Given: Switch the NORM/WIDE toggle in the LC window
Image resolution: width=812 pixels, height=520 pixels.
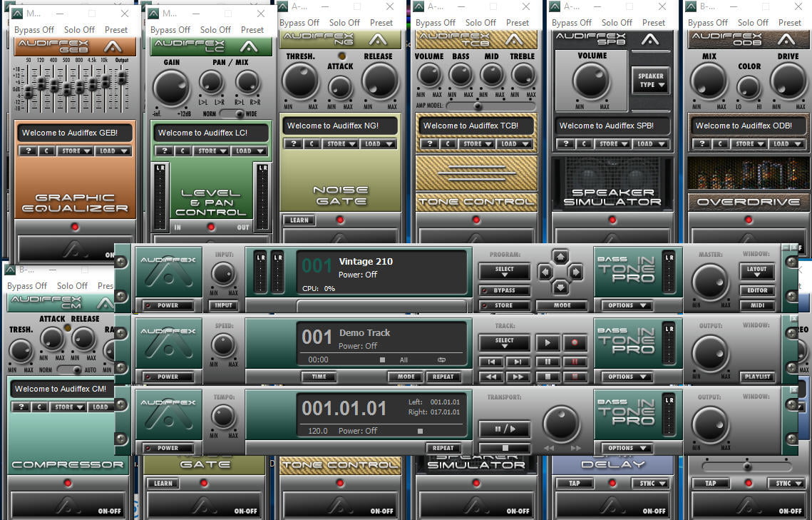Looking at the screenshot, I should [x=232, y=113].
